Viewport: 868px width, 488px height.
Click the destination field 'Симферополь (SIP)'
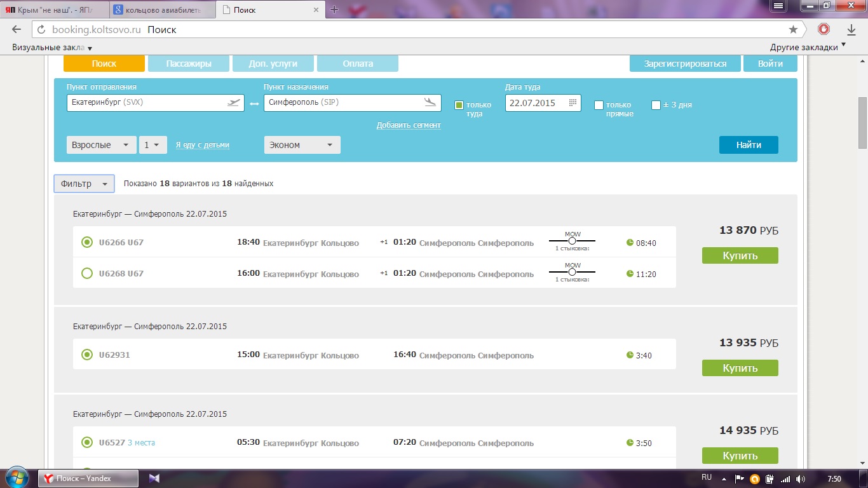353,102
